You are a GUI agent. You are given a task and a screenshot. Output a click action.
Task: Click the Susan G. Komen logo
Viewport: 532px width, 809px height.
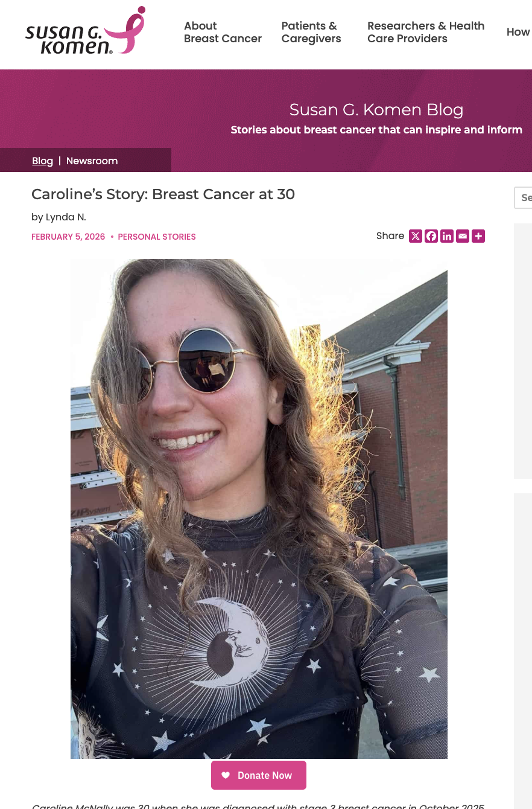point(86,31)
